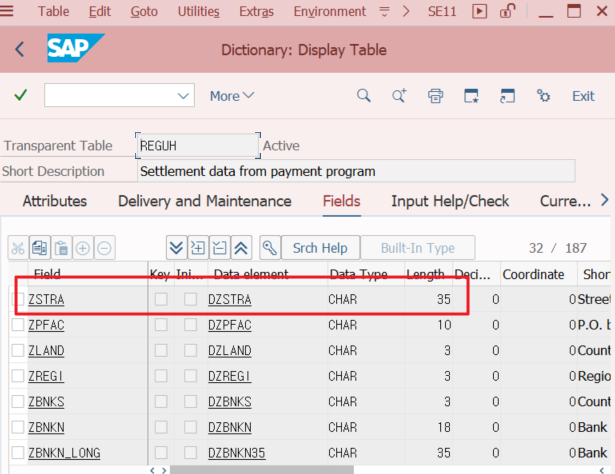615x474 pixels.
Task: Click the horizontal scrollbar of fields table
Action: (262, 470)
